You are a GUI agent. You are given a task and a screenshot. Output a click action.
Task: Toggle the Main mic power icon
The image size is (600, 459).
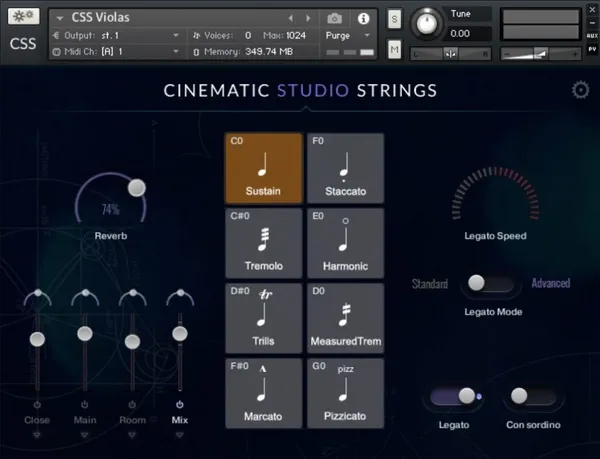[x=85, y=404]
